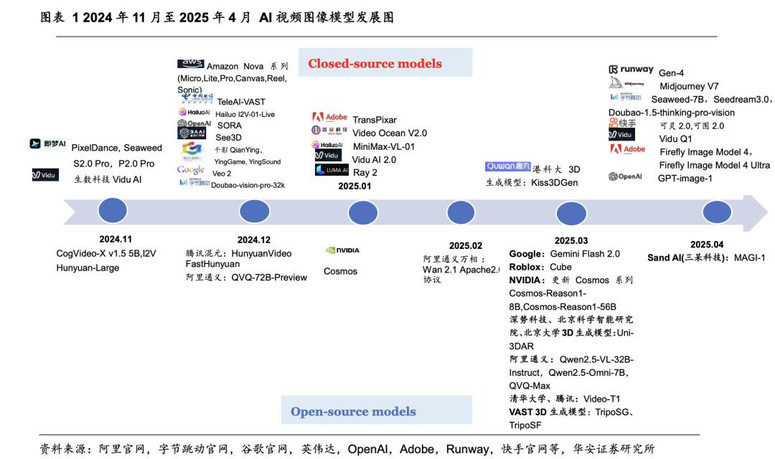This screenshot has width=775, height=459.
Task: Select the timeline circle above 2025.04
Action: (717, 212)
